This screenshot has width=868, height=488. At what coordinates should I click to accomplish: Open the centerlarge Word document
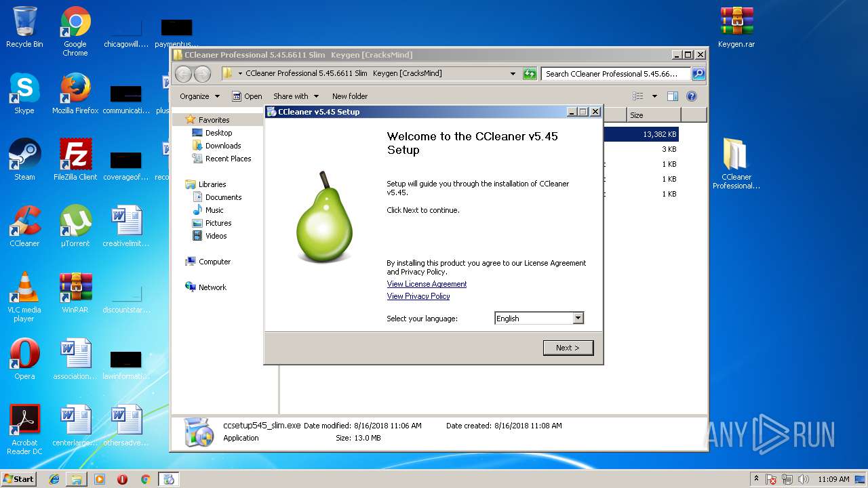point(75,426)
